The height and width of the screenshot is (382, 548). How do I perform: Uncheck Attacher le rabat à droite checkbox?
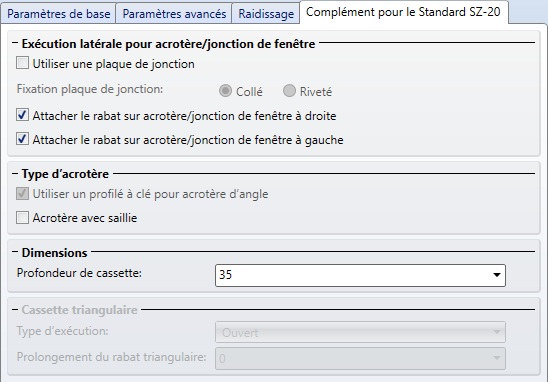tap(22, 115)
